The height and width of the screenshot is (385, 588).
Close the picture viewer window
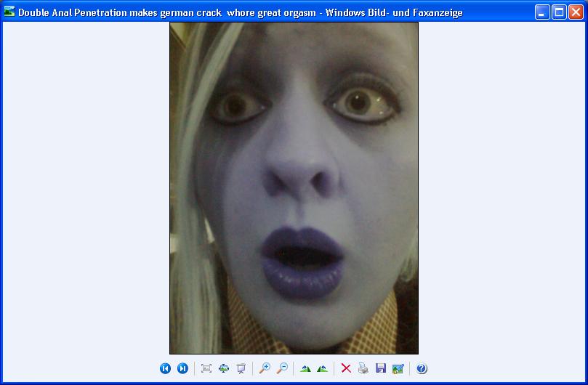[576, 12]
